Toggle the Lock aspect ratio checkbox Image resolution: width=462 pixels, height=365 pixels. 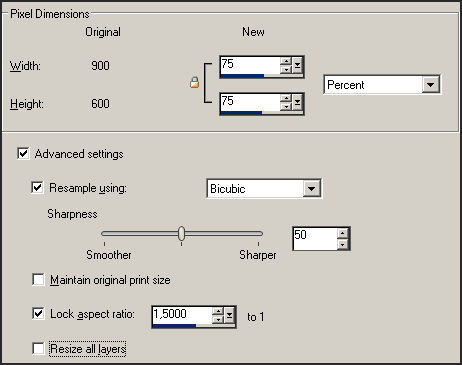[x=38, y=313]
